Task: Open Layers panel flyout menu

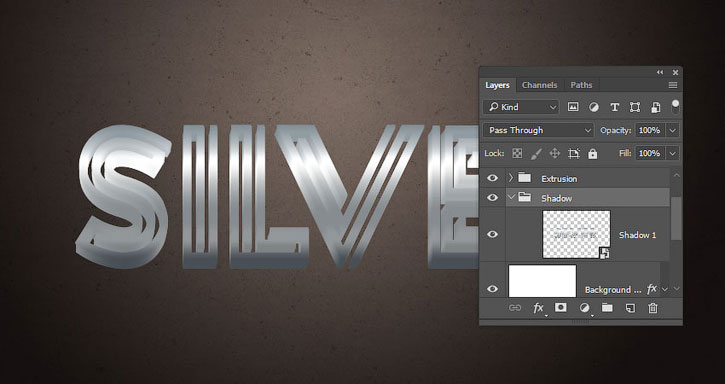Action: [673, 85]
